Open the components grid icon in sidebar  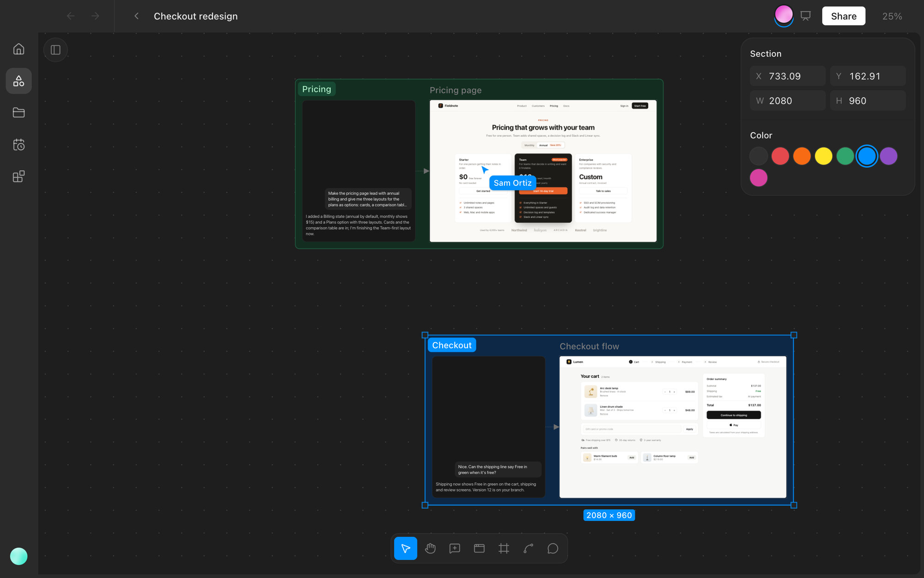(x=18, y=177)
